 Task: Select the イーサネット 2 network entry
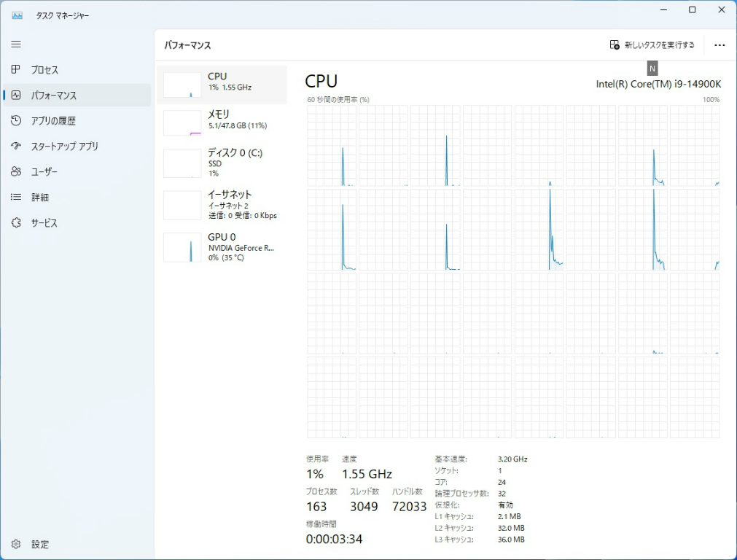[222, 205]
